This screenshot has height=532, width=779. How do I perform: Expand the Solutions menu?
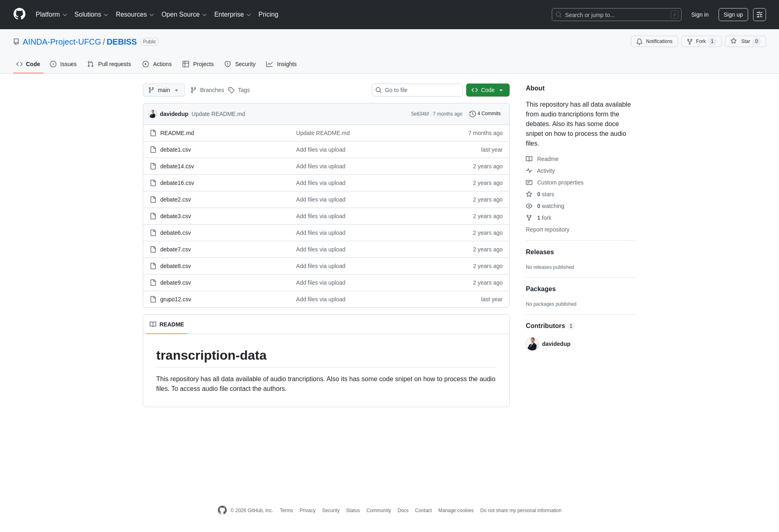91,15
